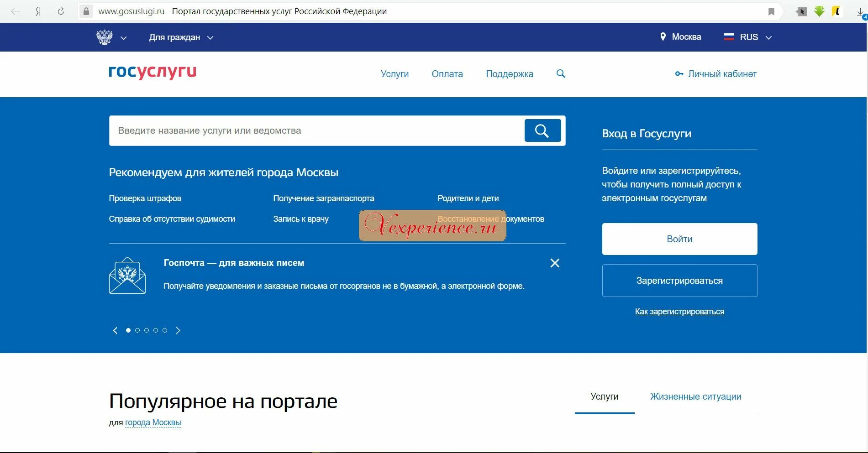Change the region by clicking Москва
This screenshot has height=453, width=868.
coord(686,37)
